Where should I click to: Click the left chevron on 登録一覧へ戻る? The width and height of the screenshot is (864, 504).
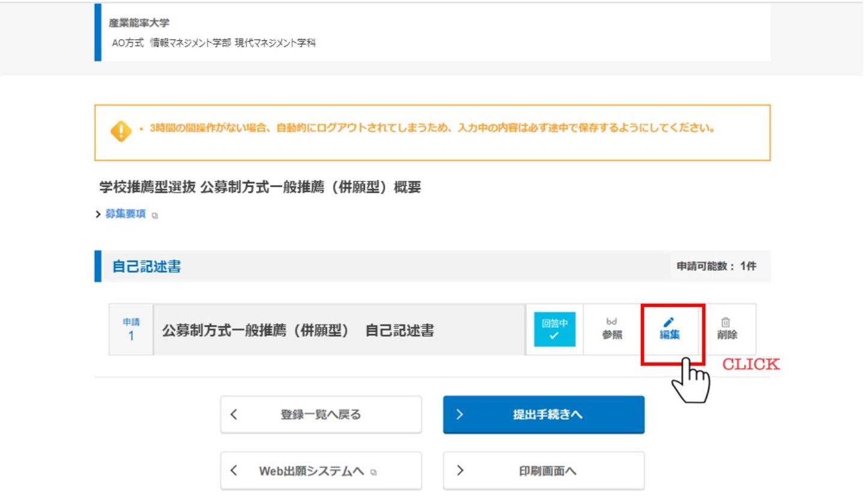(234, 414)
